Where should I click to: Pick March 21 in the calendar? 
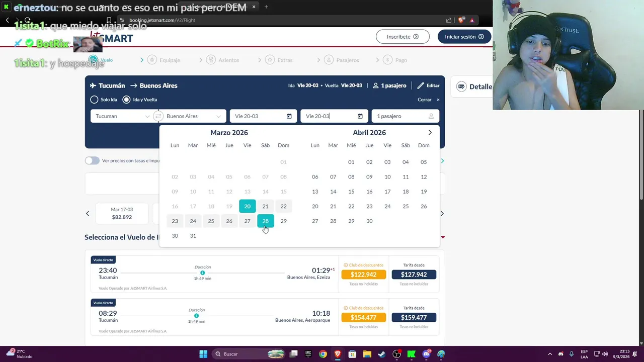click(x=265, y=206)
